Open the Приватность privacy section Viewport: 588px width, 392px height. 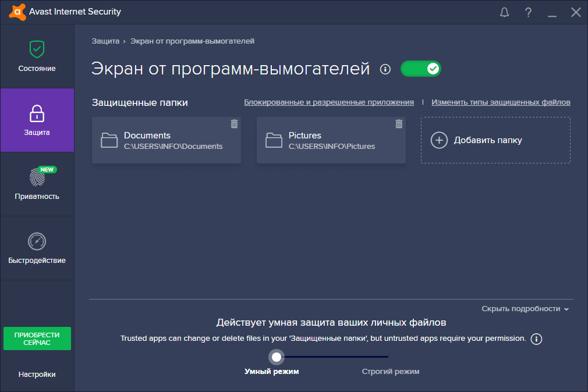point(37,184)
